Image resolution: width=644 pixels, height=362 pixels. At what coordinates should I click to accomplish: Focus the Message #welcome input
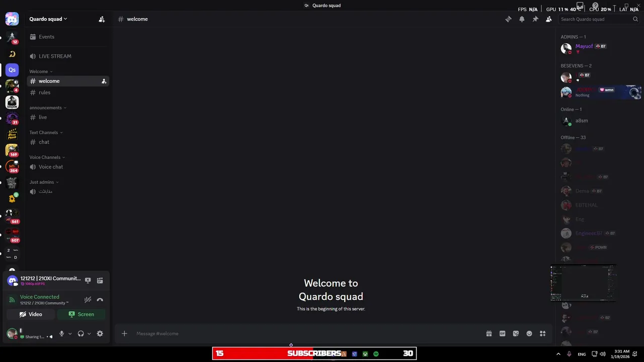307,333
